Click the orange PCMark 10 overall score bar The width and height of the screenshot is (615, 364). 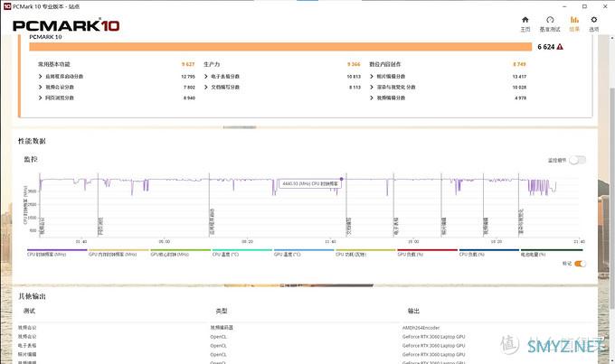coord(280,47)
